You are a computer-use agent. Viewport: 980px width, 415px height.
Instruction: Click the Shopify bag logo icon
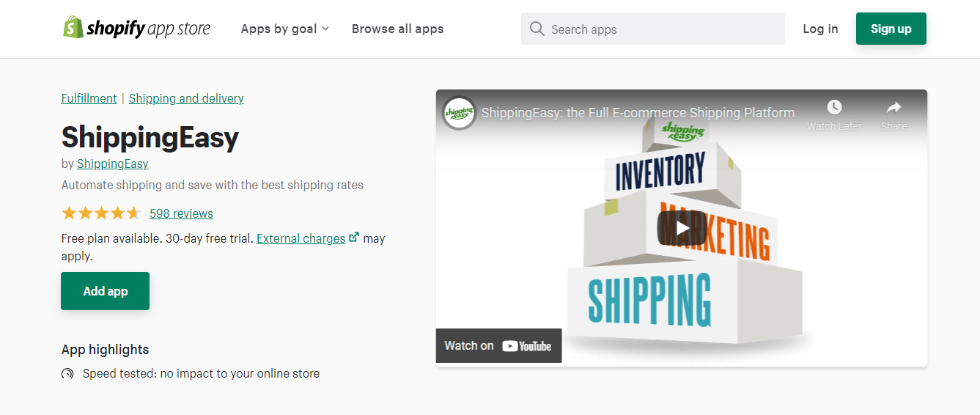click(x=73, y=28)
